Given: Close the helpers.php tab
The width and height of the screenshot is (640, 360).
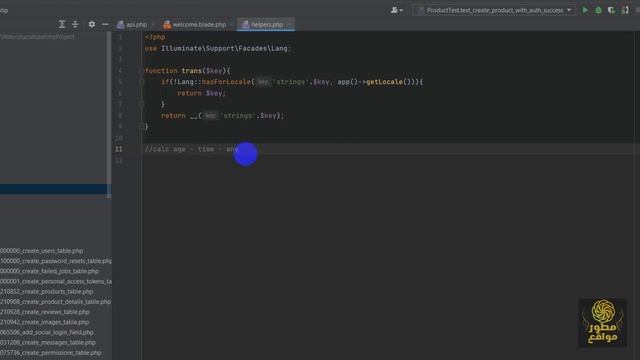Looking at the screenshot, I should pyautogui.click(x=288, y=24).
